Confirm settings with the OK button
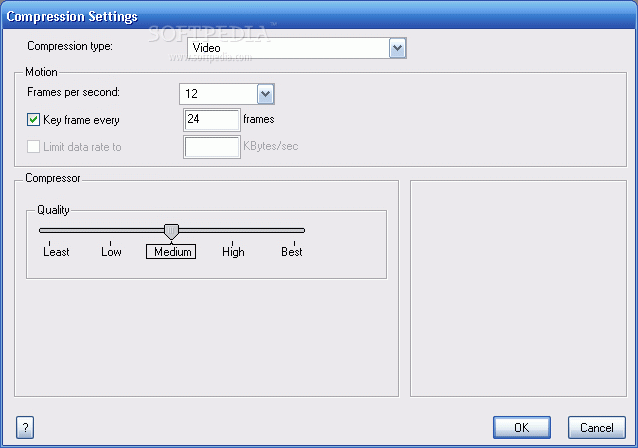The height and width of the screenshot is (448, 638). pyautogui.click(x=522, y=427)
